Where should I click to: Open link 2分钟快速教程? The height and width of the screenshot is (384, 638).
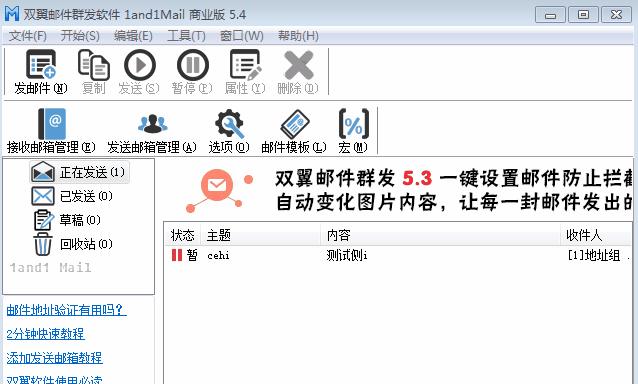(x=46, y=334)
